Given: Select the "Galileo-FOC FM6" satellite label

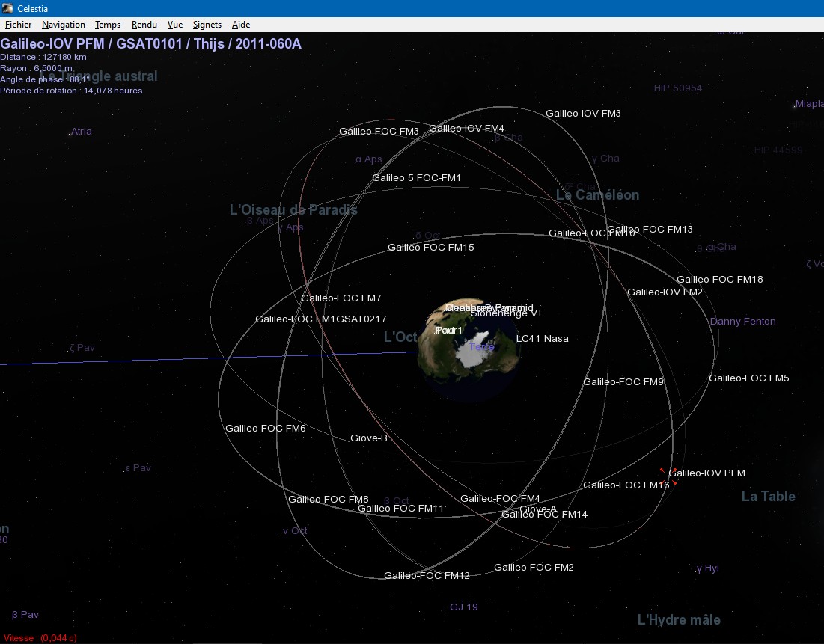Looking at the screenshot, I should (x=266, y=428).
